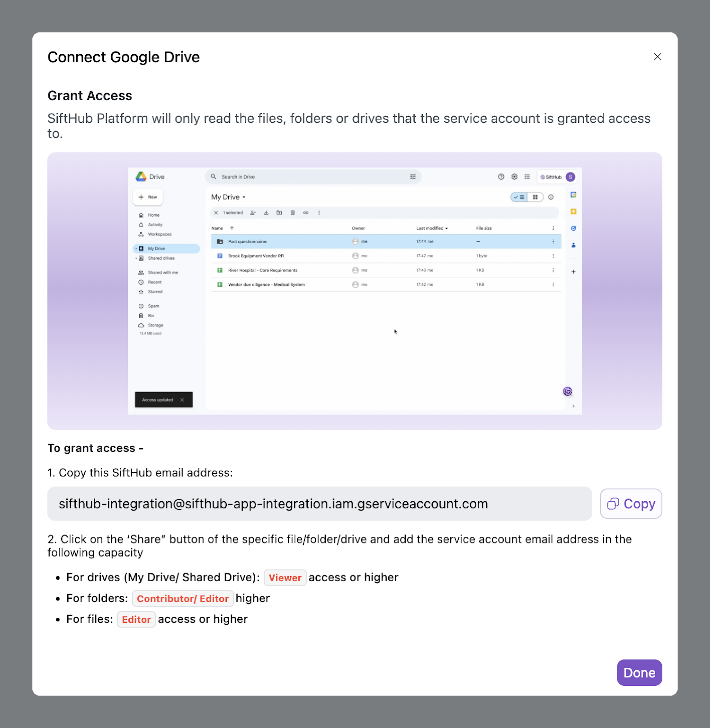Image resolution: width=710 pixels, height=728 pixels.
Task: Click the share person-plus icon in Drive toolbar
Action: [253, 213]
